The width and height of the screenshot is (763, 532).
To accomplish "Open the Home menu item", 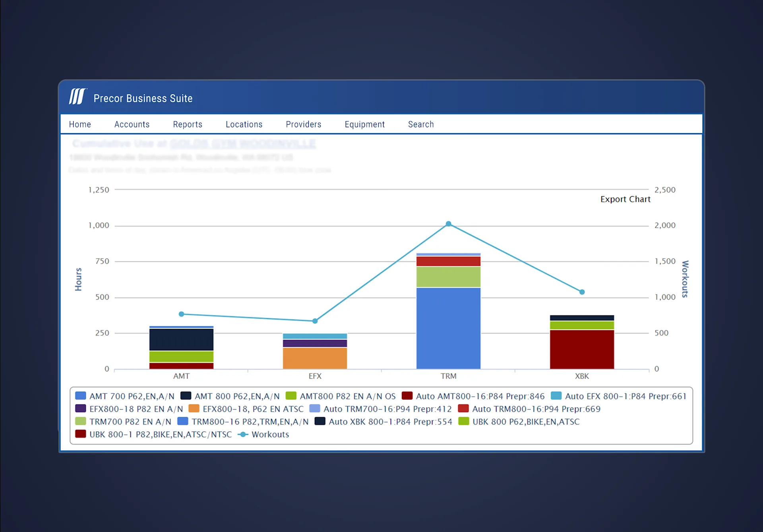I will pyautogui.click(x=80, y=124).
